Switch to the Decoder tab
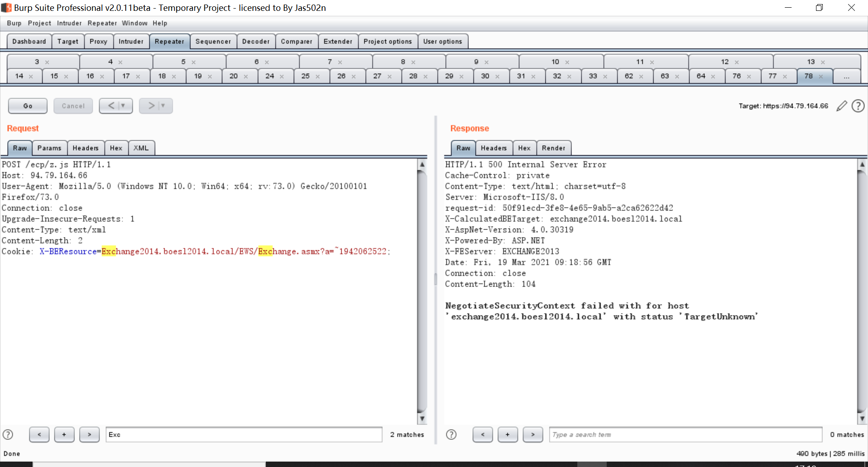Image resolution: width=868 pixels, height=467 pixels. click(256, 41)
